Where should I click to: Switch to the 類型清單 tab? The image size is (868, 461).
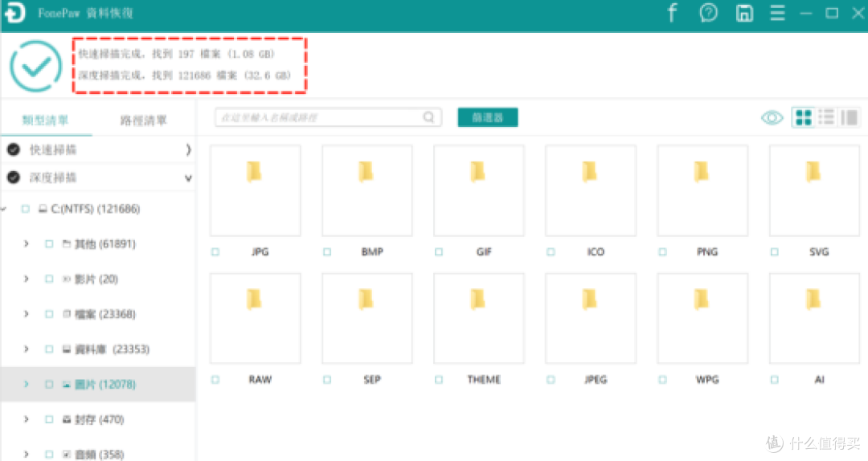click(45, 120)
